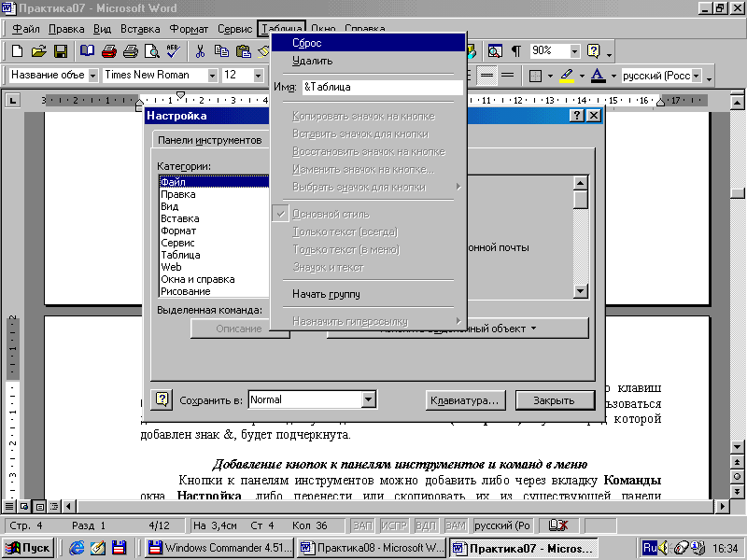Click the spelling status book icon in the status bar
Viewport: 747px width, 560px height.
(557, 525)
